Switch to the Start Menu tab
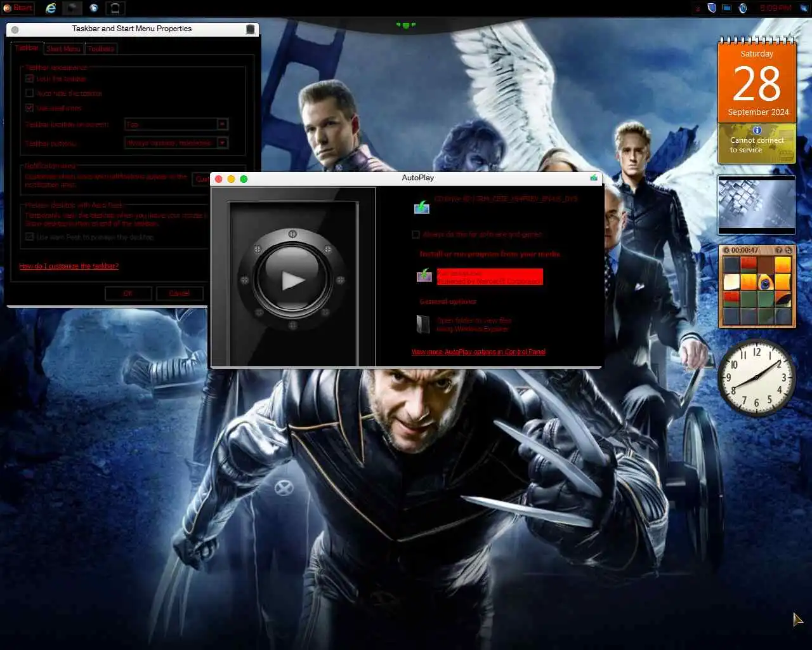The image size is (812, 650). pyautogui.click(x=63, y=49)
